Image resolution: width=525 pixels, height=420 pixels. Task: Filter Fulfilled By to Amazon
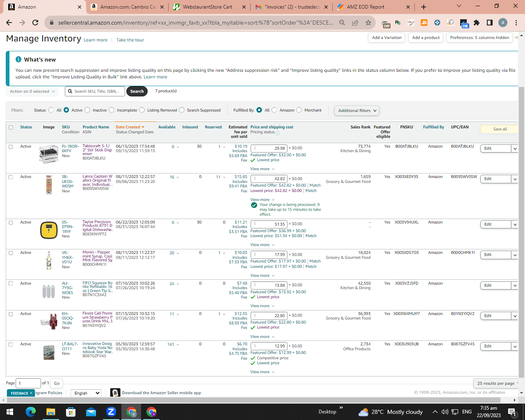[x=274, y=110]
